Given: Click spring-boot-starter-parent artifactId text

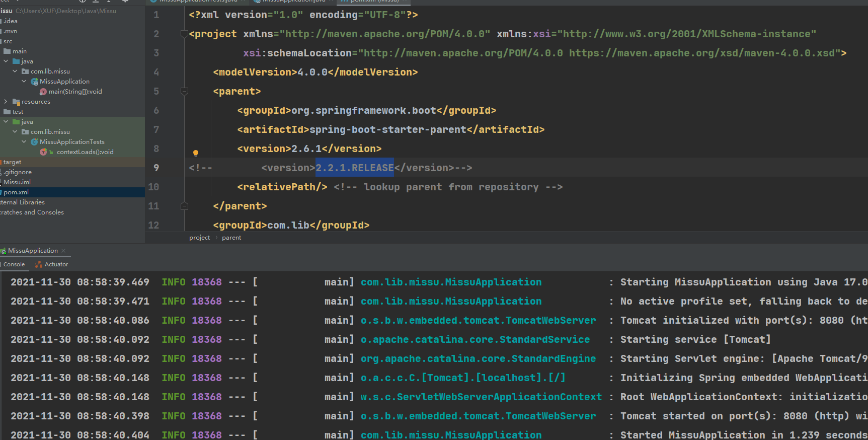Looking at the screenshot, I should [x=388, y=129].
